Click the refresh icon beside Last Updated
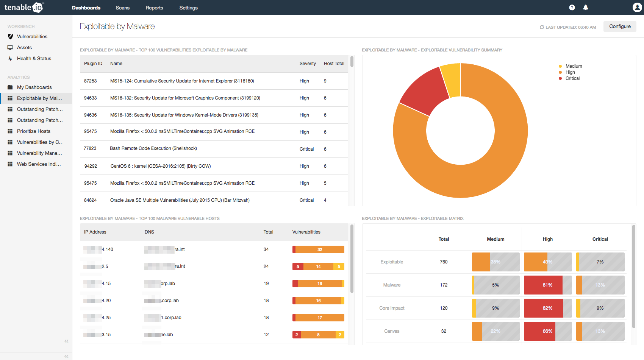The width and height of the screenshot is (644, 360). click(542, 27)
